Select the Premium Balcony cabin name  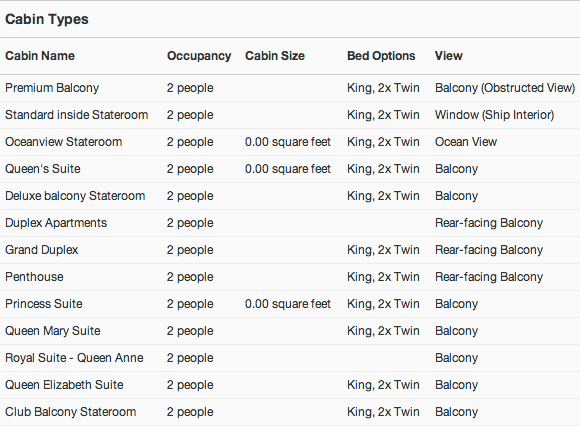(52, 88)
